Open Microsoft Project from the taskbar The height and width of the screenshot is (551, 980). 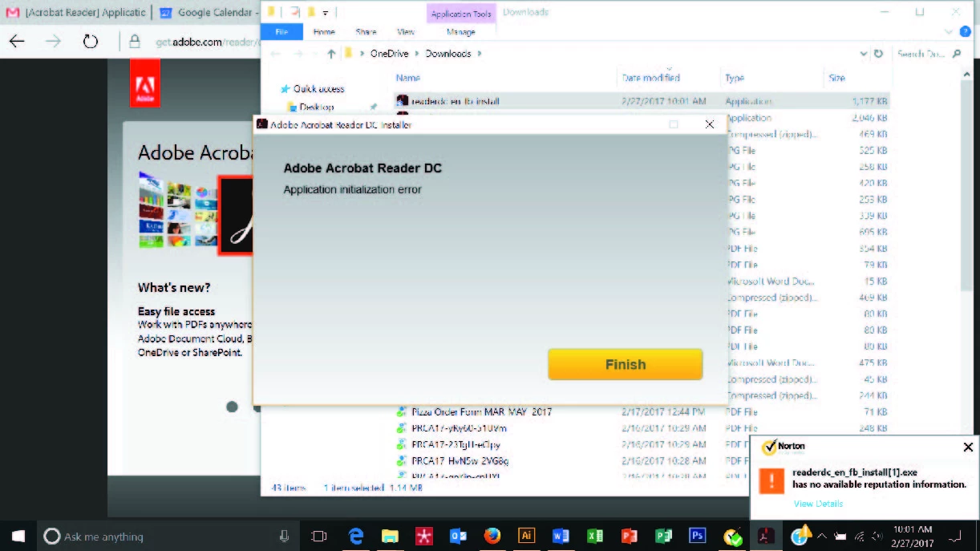click(663, 536)
